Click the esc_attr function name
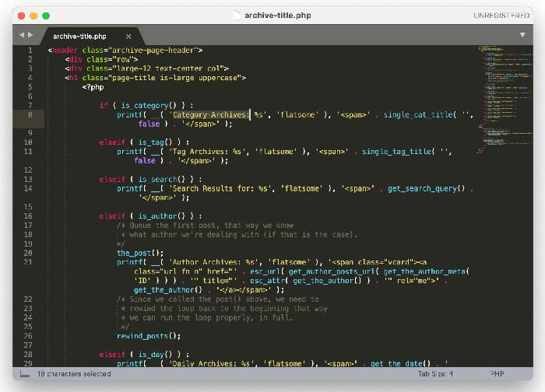Screen dimensions: 545x392 [x=267, y=281]
